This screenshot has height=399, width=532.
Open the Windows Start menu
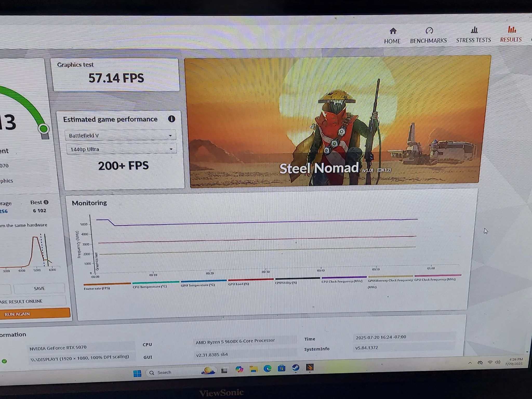137,373
